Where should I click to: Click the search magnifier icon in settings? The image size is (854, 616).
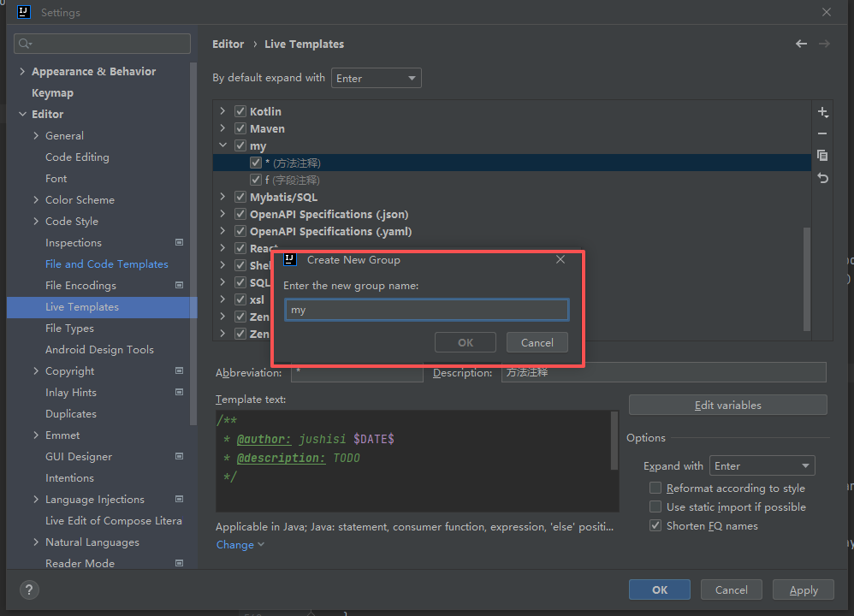[25, 44]
